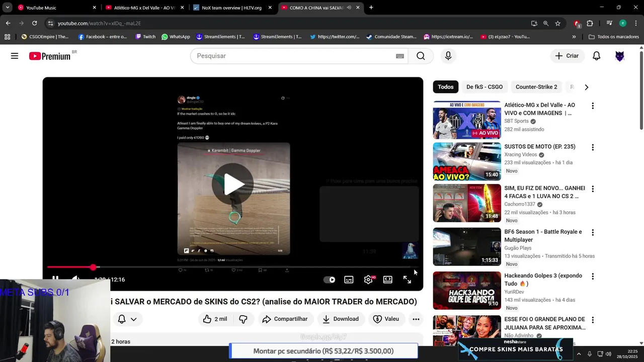644x362 pixels.
Task: Show next filter chips with arrow
Action: point(586,87)
